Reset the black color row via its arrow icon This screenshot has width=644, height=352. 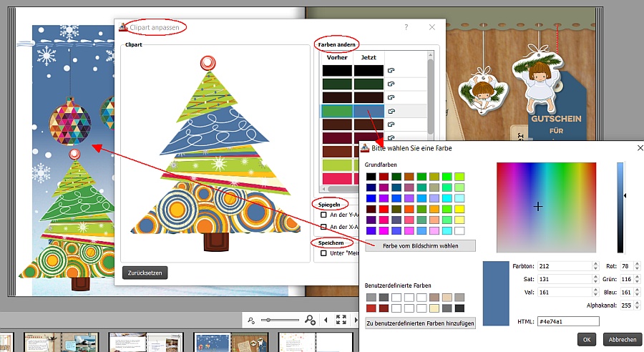391,71
